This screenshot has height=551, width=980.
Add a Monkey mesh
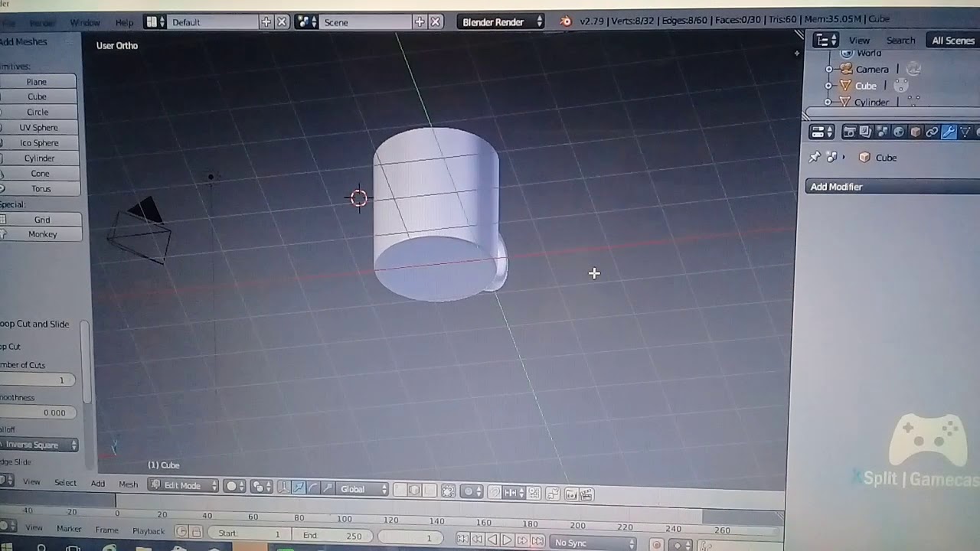(x=41, y=234)
